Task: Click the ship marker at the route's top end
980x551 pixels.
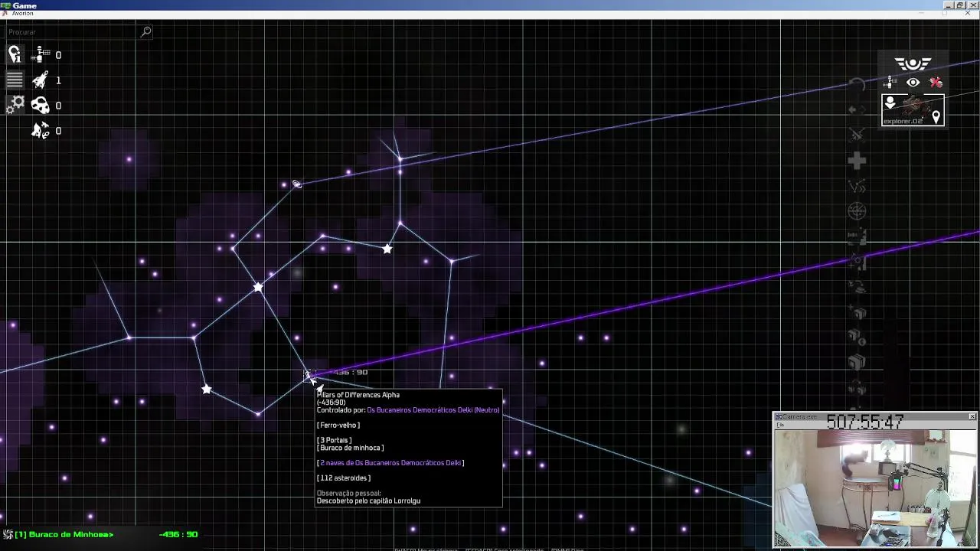Action: pyautogui.click(x=297, y=184)
